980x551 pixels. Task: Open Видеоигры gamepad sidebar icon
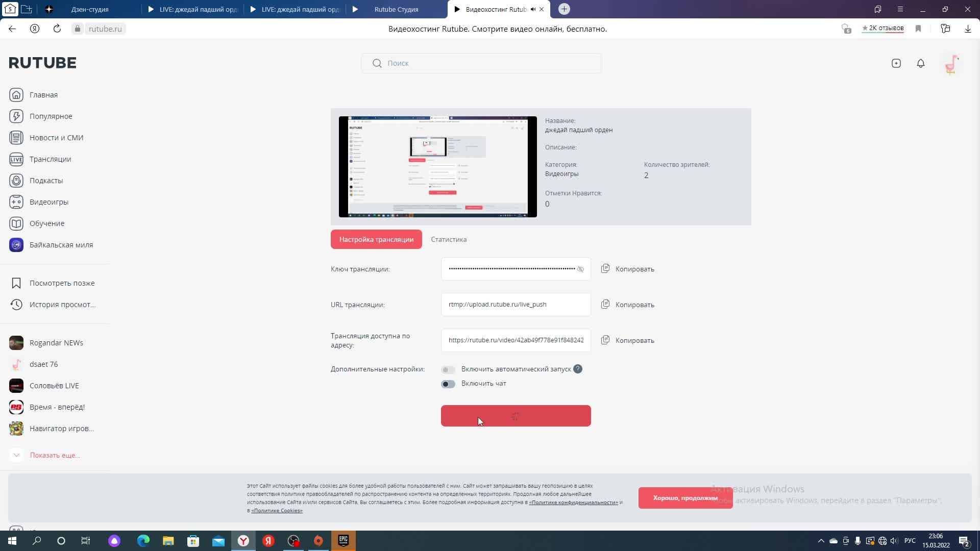point(16,202)
